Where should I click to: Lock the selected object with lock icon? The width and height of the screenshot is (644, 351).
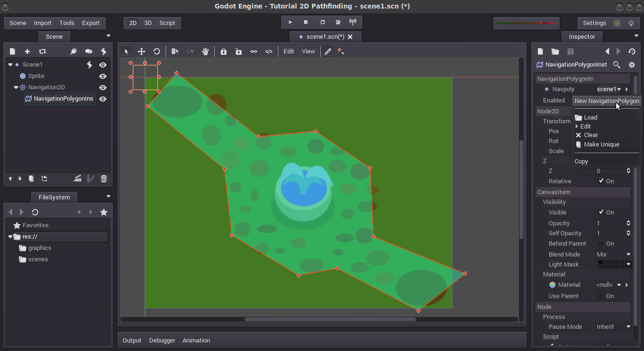click(x=224, y=51)
